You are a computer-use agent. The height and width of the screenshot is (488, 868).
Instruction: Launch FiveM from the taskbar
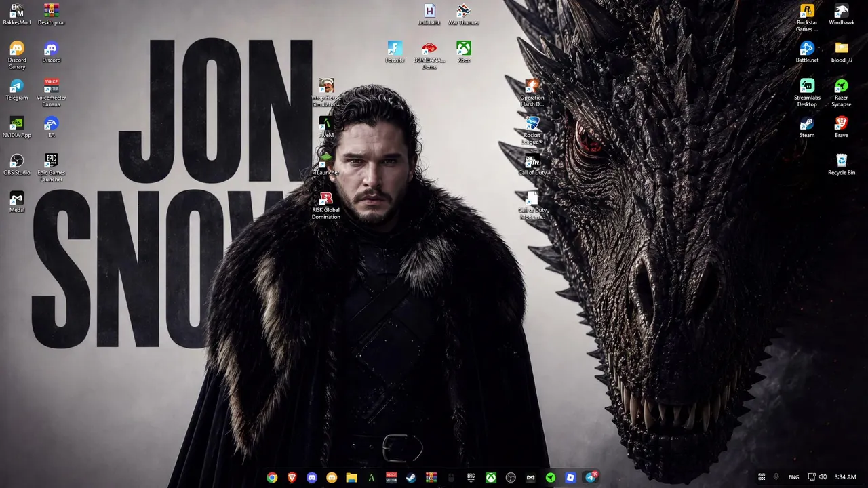(x=372, y=478)
